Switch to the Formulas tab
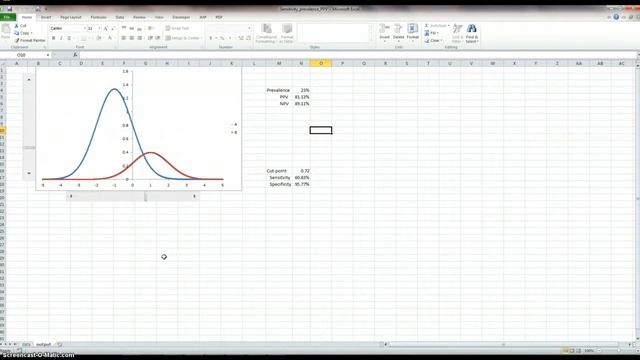The width and height of the screenshot is (640, 360). (98, 17)
